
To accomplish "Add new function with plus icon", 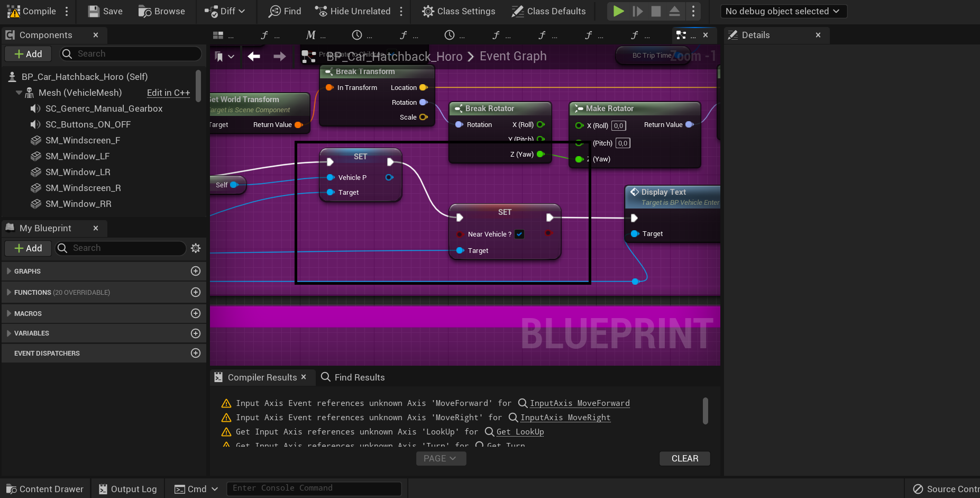I will click(x=196, y=292).
